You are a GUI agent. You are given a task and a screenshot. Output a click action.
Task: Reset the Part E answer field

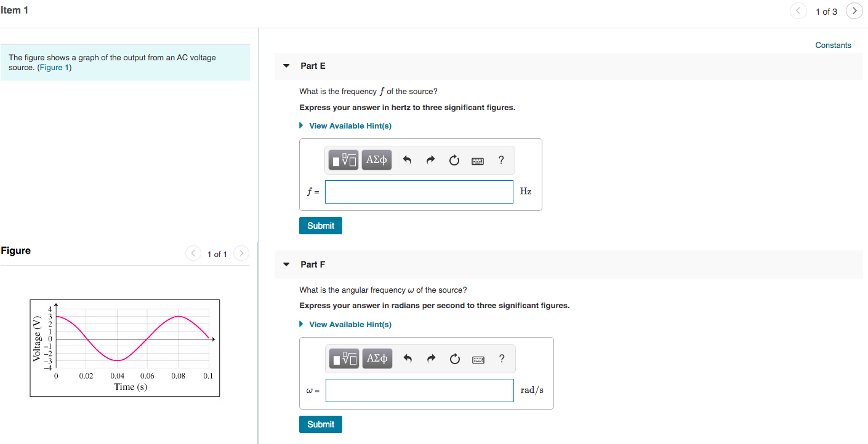point(454,161)
